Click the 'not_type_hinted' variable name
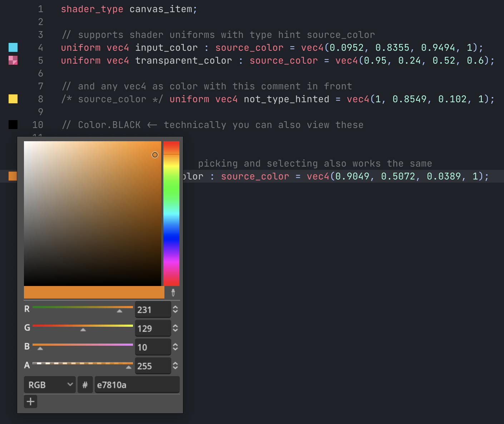 [286, 99]
